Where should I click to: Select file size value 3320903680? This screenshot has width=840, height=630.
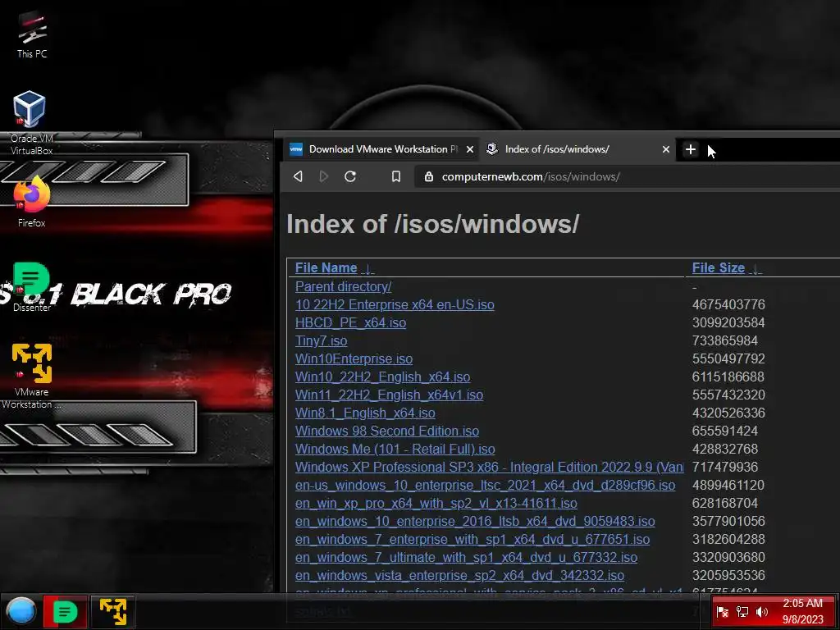point(728,558)
